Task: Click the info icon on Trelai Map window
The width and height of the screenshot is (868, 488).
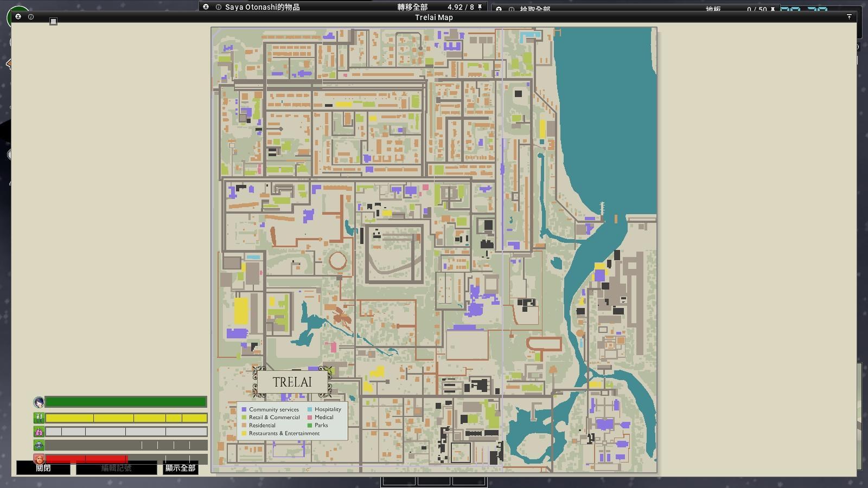Action: [31, 17]
